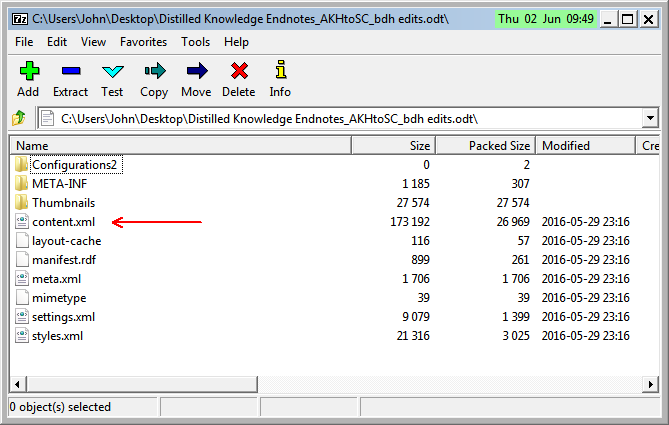Click the Modified column header

[x=585, y=146]
